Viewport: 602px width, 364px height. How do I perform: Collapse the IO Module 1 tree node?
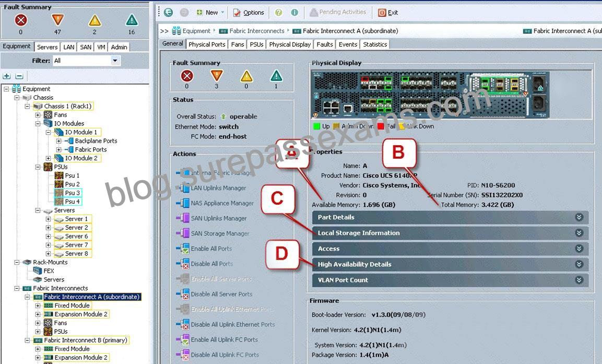(x=49, y=133)
